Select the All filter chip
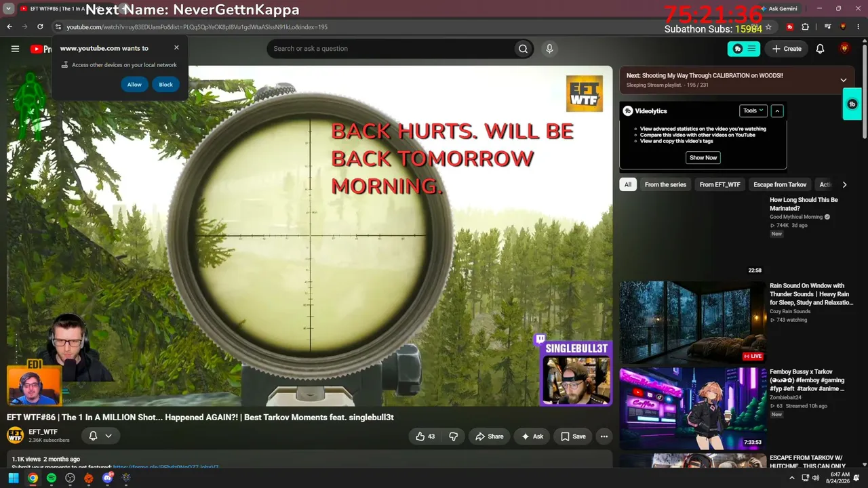Screen dimensions: 868x488 pyautogui.click(x=628, y=184)
